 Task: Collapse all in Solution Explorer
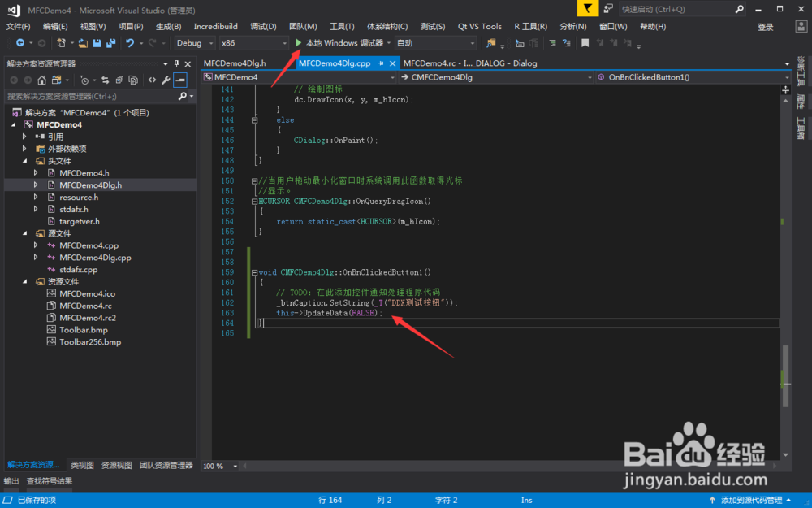pos(119,80)
